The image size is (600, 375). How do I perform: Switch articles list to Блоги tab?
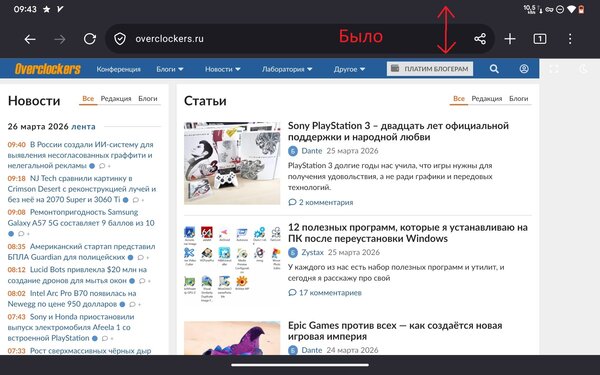[518, 98]
